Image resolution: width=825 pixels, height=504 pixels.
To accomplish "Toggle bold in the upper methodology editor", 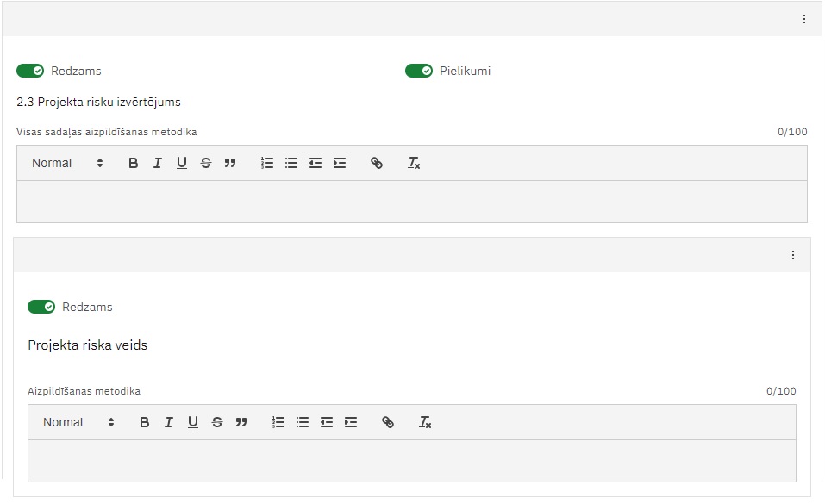I will click(x=133, y=163).
